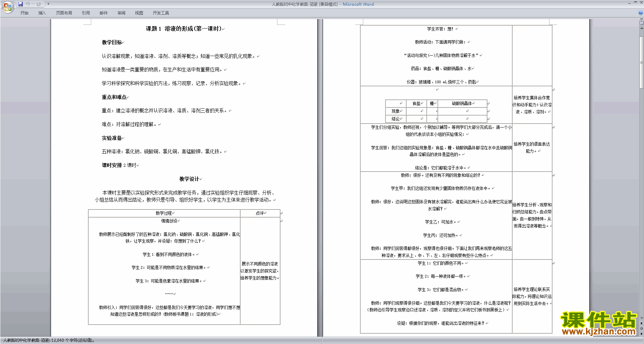644x344 pixels.
Task: Open the 插入 ribbon tab
Action: [x=42, y=13]
